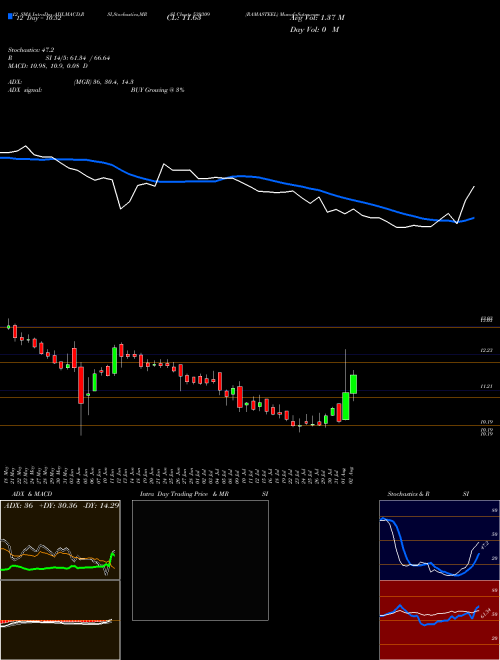This screenshot has width=500, height=660.
Task: Click the white price line peak at right end
Action: point(474,186)
